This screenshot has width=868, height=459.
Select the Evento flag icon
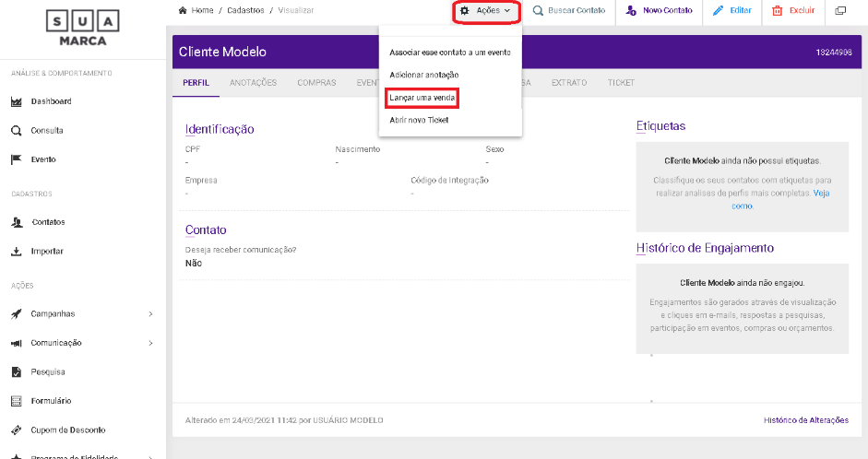point(17,159)
